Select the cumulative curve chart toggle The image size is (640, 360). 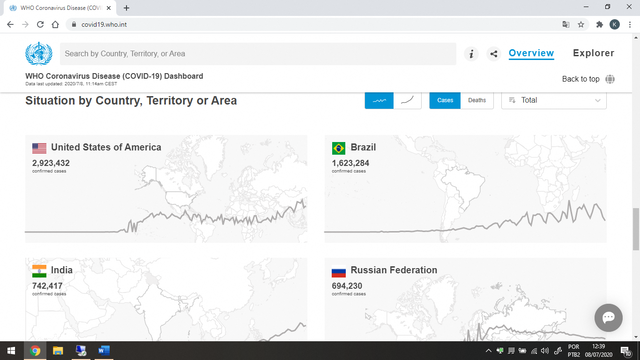[x=407, y=100]
